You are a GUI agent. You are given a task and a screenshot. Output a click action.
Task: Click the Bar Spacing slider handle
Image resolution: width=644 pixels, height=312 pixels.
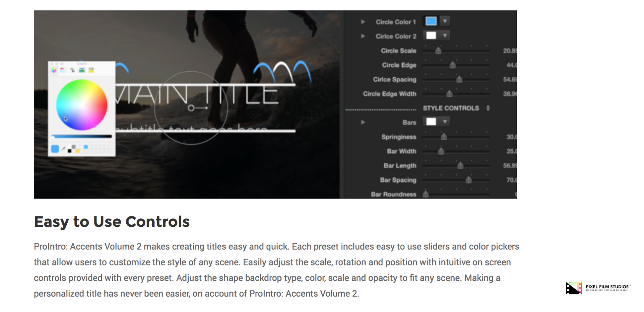[469, 180]
